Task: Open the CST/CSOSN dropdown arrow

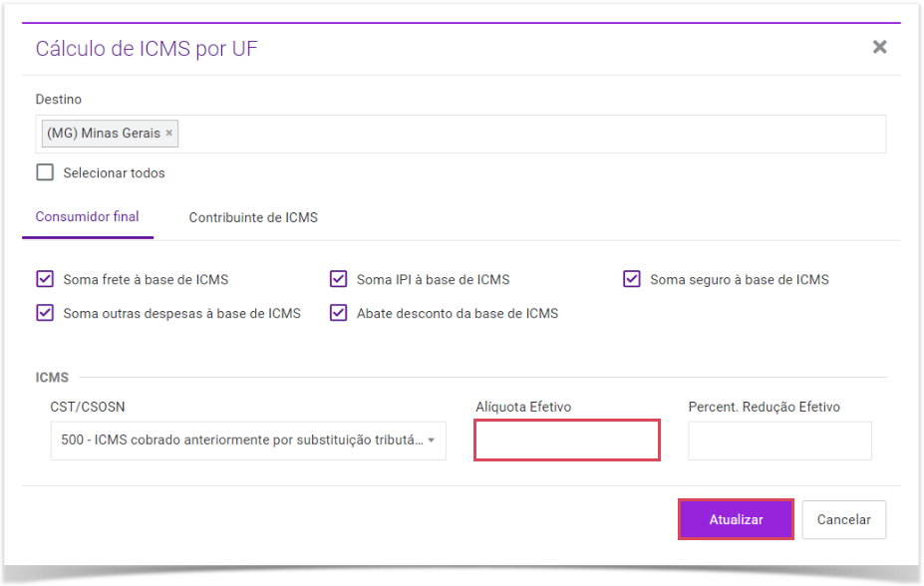Action: 432,440
